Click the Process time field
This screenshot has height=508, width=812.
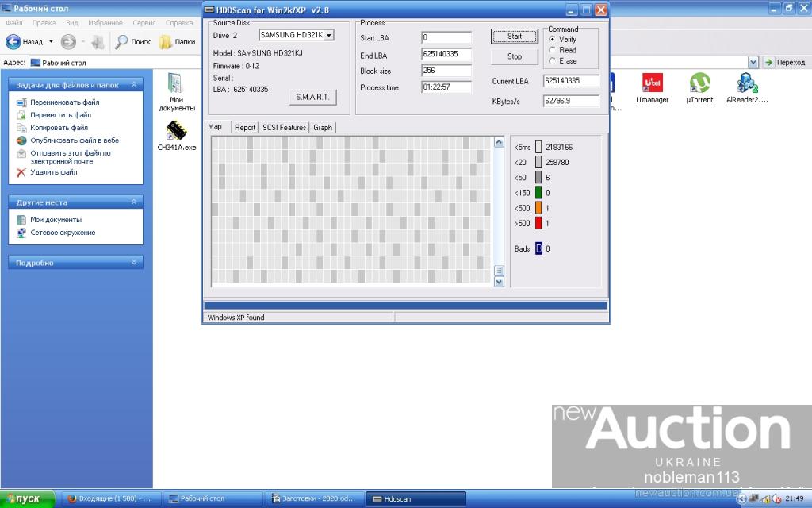coord(446,87)
